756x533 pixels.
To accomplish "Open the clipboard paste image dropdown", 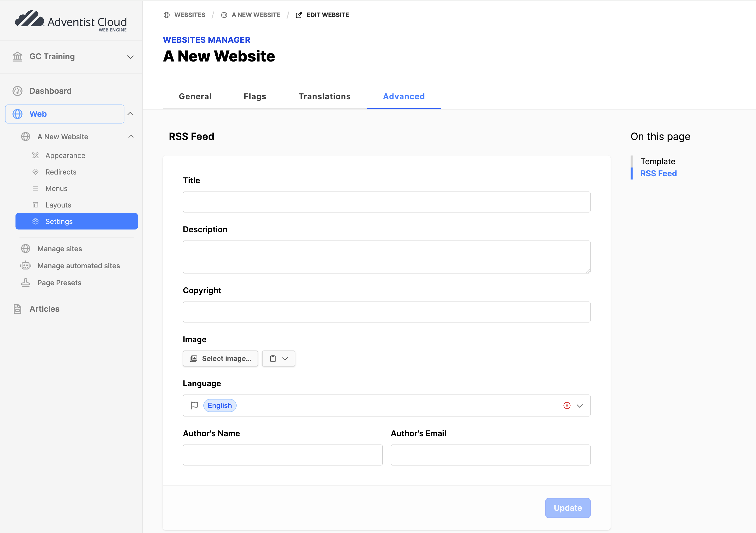I will click(279, 358).
